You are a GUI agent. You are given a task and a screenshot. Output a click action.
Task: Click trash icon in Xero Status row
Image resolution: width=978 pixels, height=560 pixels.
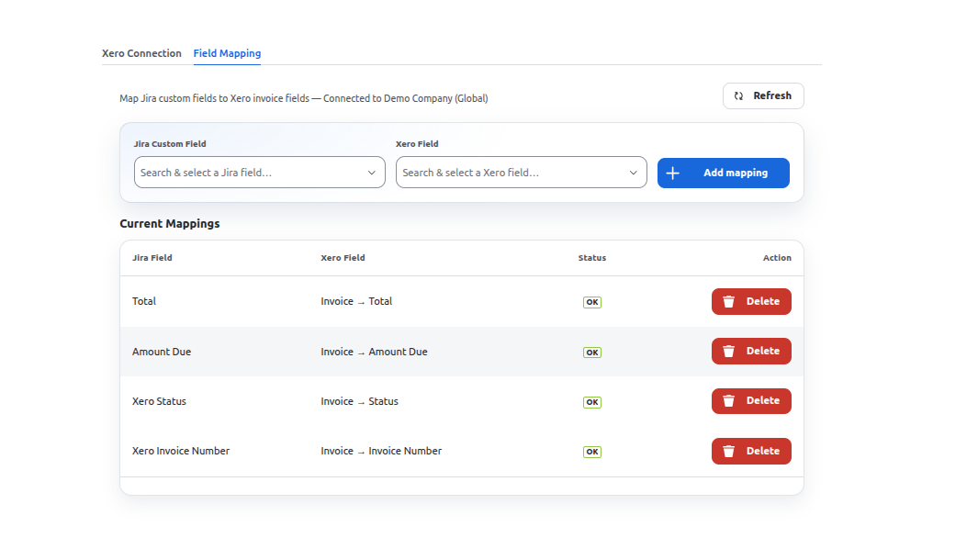tap(728, 401)
